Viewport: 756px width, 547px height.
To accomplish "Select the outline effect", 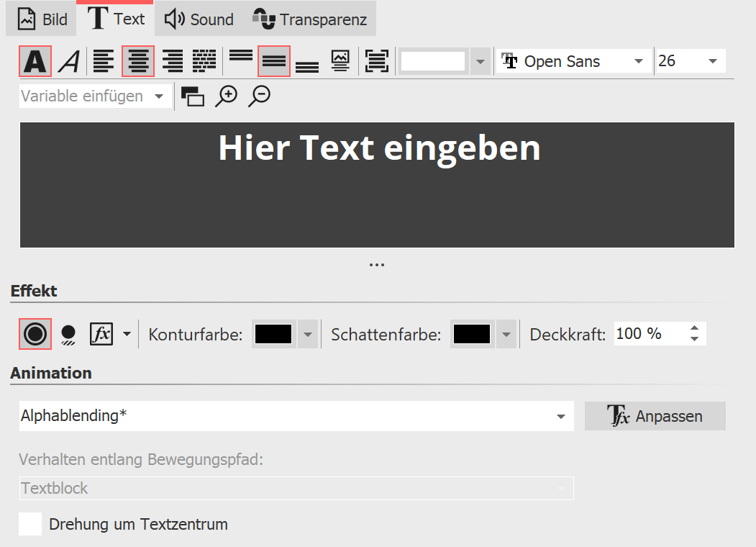I will click(x=35, y=333).
